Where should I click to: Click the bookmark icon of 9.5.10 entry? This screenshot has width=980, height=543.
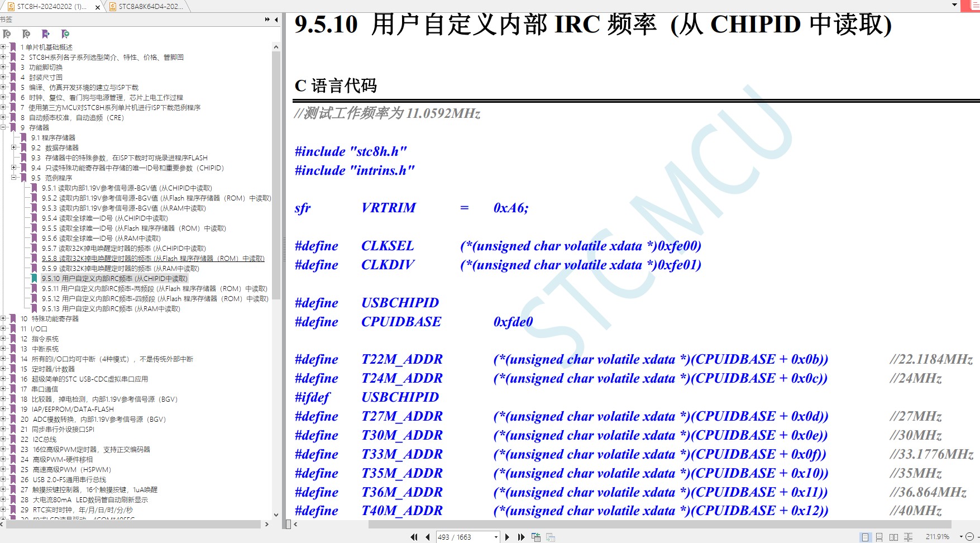(x=34, y=279)
